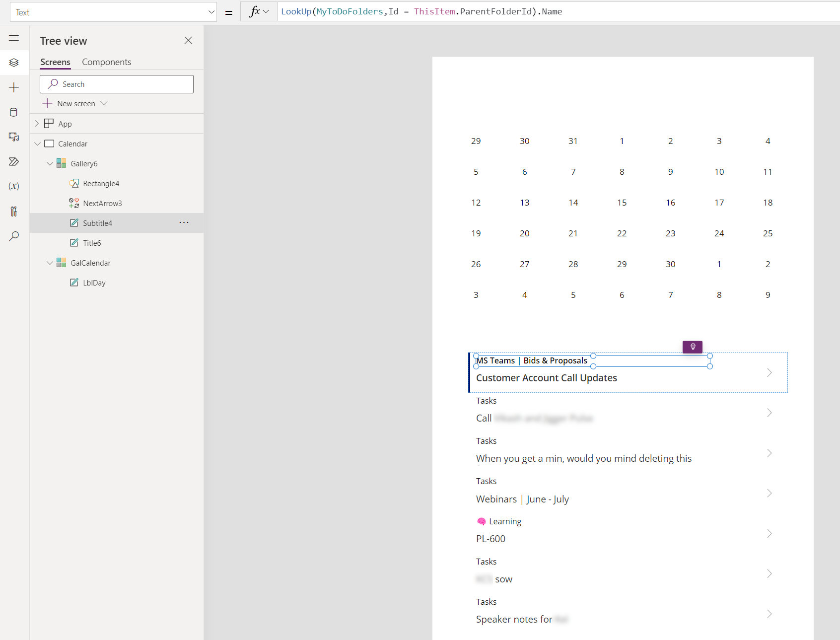Switch to the Components tab
Viewport: 840px width, 640px height.
(x=106, y=62)
